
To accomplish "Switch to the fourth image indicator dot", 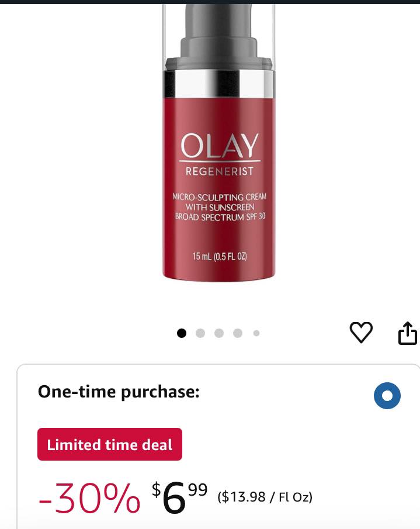I will click(x=238, y=333).
